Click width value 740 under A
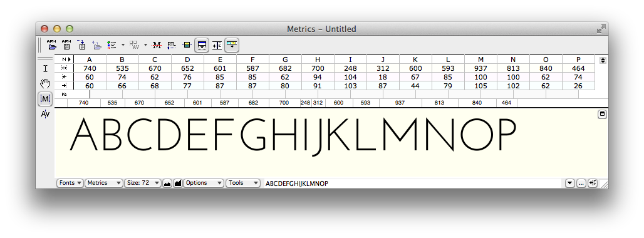The image size is (644, 238). [90, 68]
